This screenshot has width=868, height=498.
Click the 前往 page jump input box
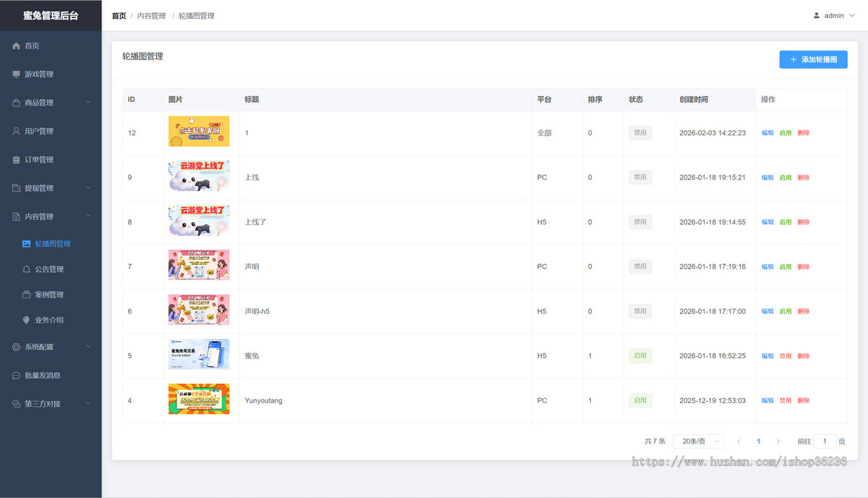pos(825,442)
